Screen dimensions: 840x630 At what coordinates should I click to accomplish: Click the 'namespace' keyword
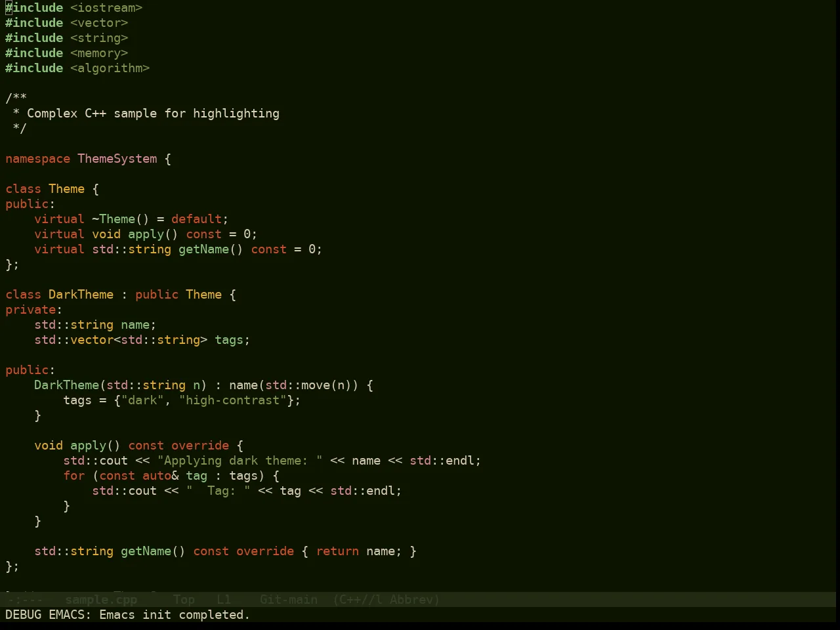click(37, 159)
